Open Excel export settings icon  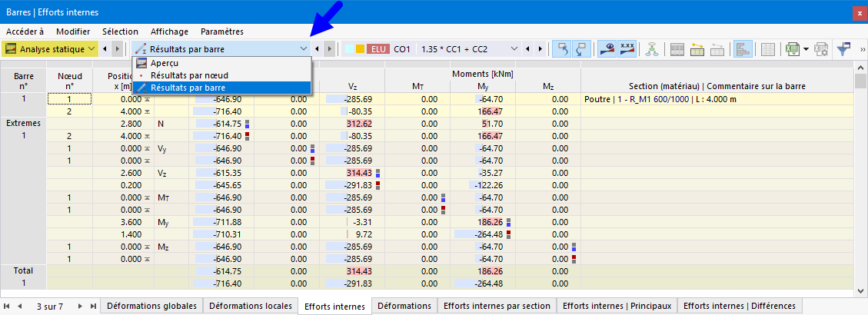(821, 48)
